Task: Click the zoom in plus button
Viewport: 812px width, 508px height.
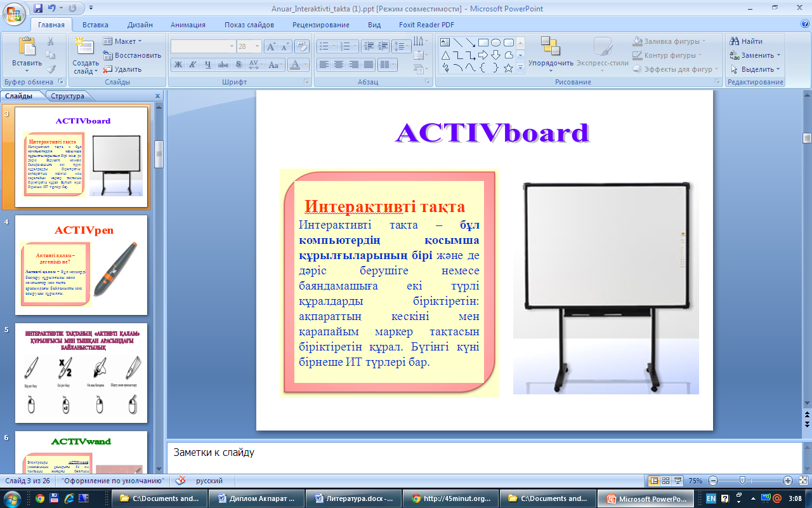Action: (x=788, y=481)
